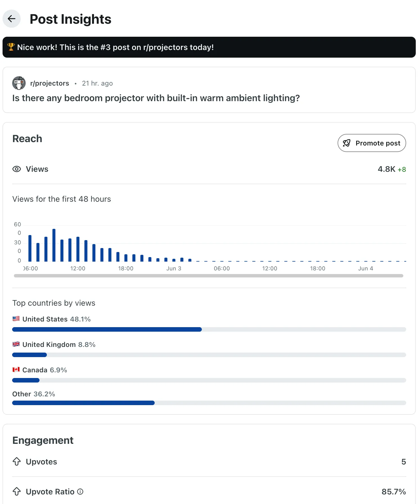420x504 pixels.
Task: Click the 'Top countries by views' heading
Action: [54, 303]
